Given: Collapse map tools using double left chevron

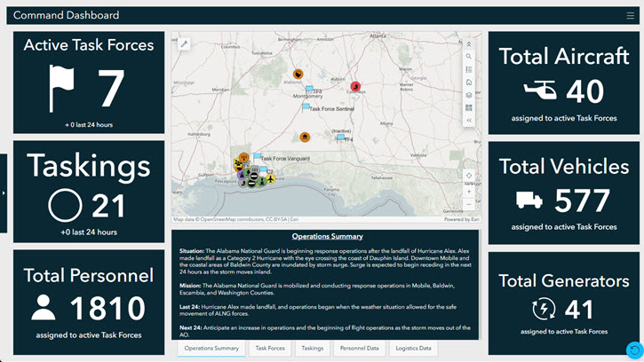Looking at the screenshot, I should (x=469, y=121).
